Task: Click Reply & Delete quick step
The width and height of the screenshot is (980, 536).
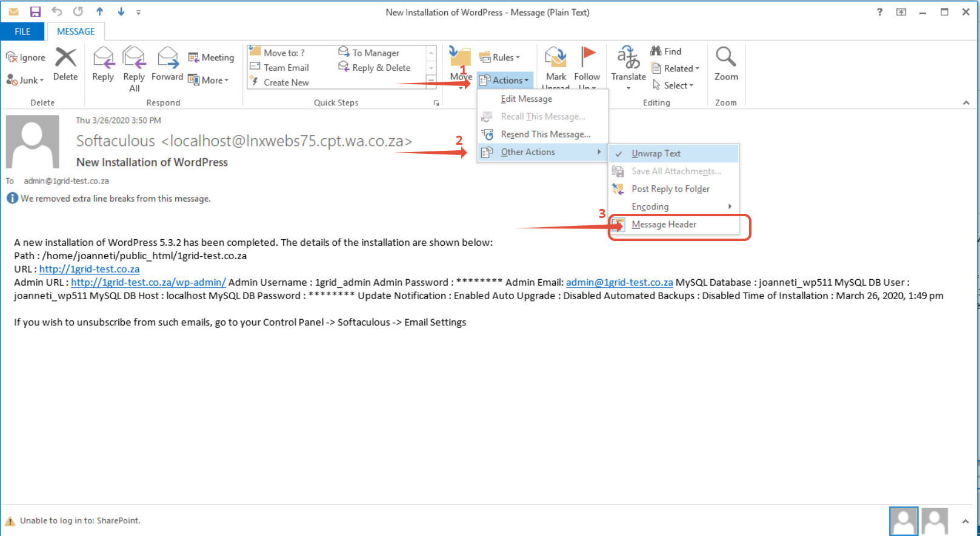Action: [x=381, y=68]
